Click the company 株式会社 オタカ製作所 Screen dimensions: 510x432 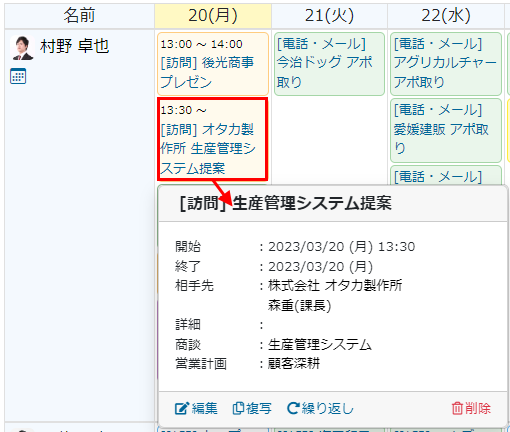coord(335,285)
